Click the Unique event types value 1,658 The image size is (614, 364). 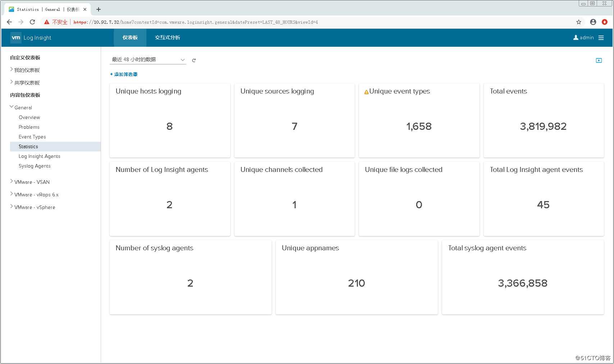click(x=419, y=126)
